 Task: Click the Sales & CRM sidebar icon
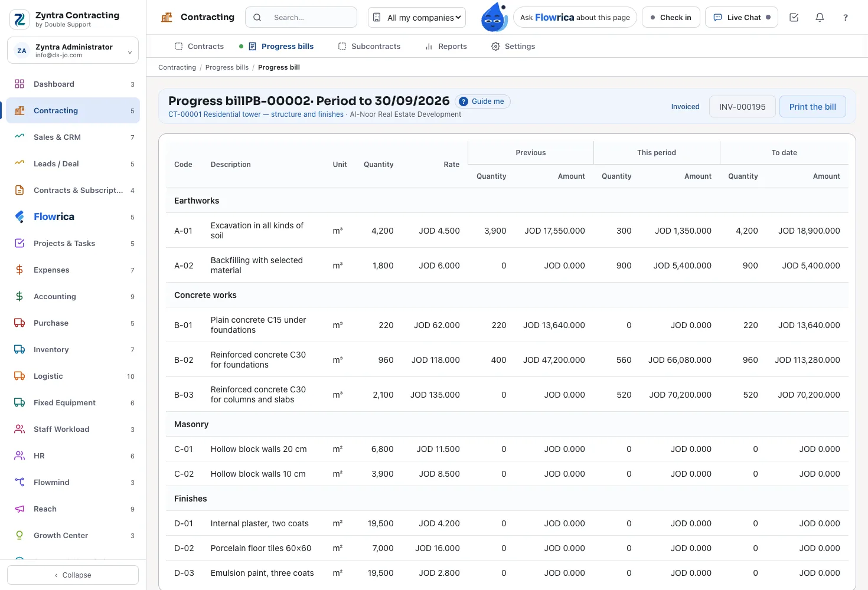pyautogui.click(x=19, y=137)
